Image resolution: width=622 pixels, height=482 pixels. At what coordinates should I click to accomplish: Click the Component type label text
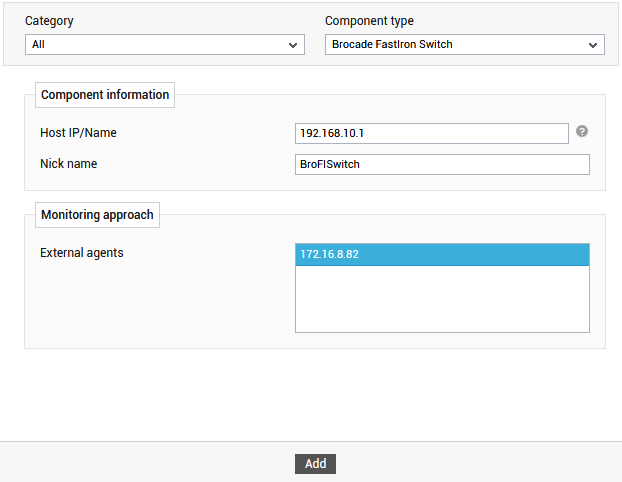(x=369, y=21)
